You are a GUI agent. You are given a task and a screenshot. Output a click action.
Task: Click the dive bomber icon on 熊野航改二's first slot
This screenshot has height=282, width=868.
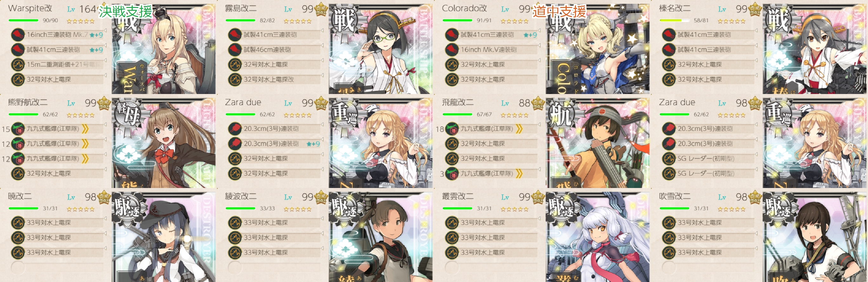coord(18,129)
